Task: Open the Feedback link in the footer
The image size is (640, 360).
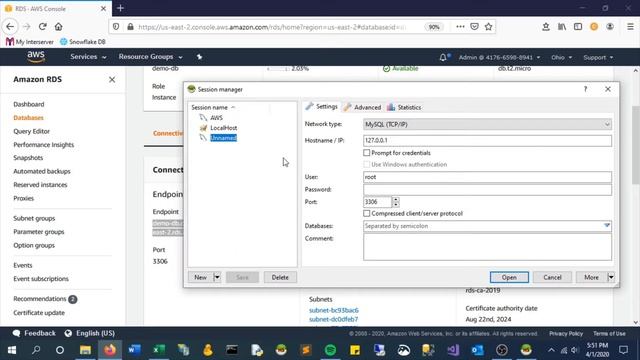Action: [34, 333]
